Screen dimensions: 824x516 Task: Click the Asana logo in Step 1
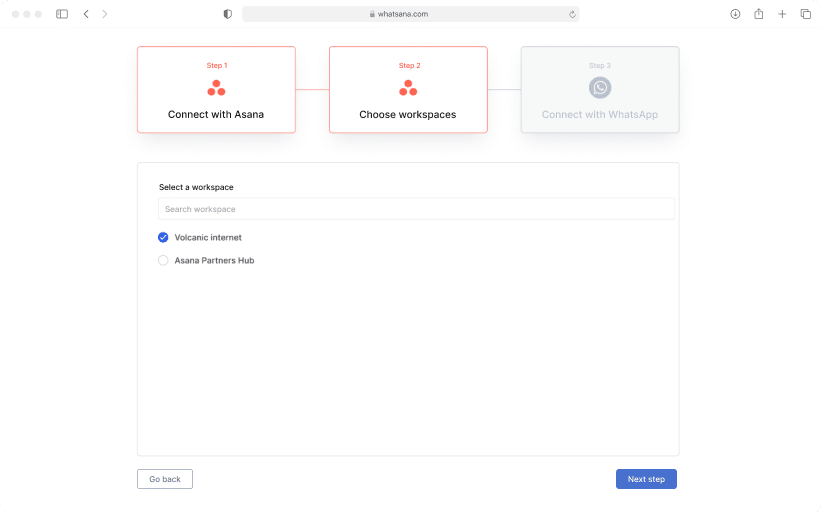click(x=216, y=88)
